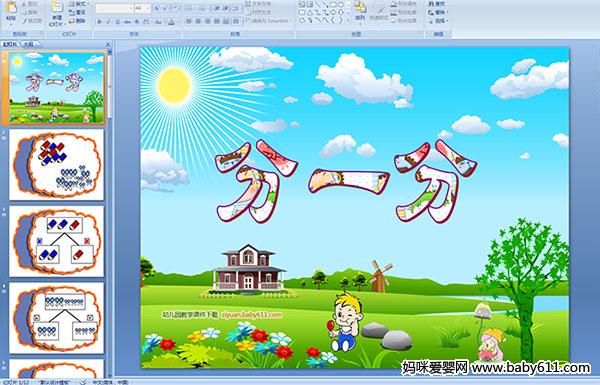Image resolution: width=600 pixels, height=385 pixels.
Task: Expand the Select dropdown in editing group
Action: pos(439,21)
